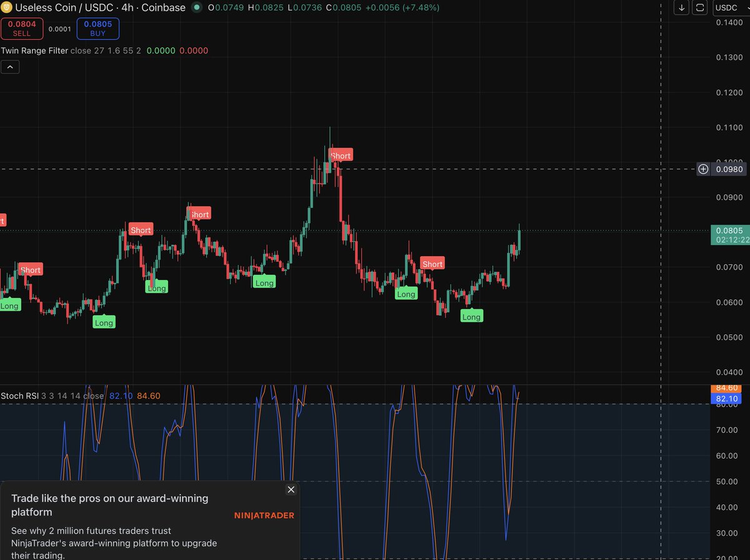
Task: Click the 40.00 Stoch RSI scale label
Action: click(x=726, y=507)
